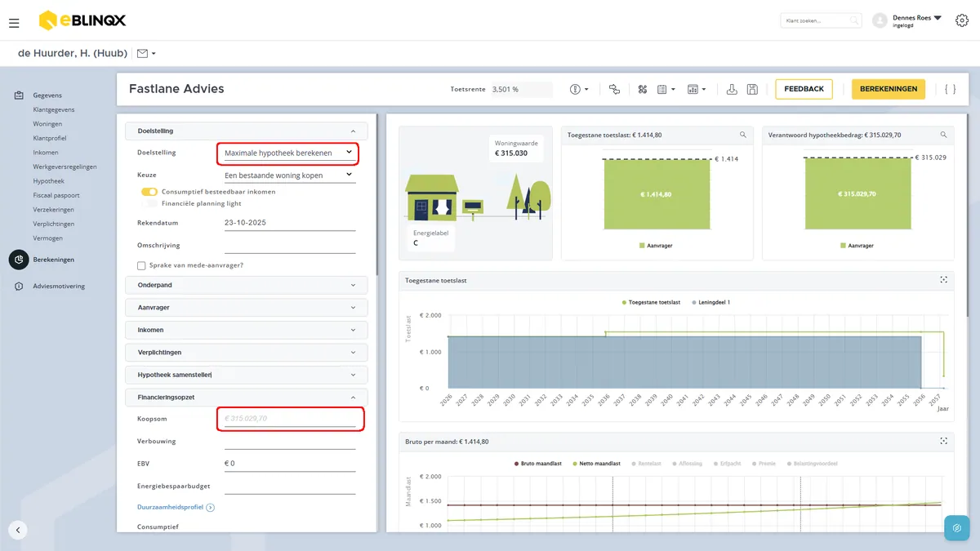Click the save floppy disk icon

click(752, 89)
